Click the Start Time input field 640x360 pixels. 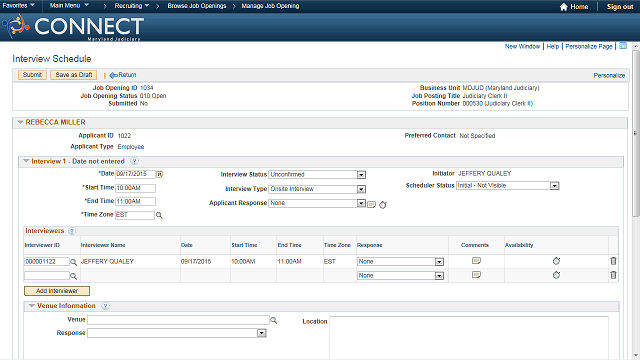click(136, 188)
